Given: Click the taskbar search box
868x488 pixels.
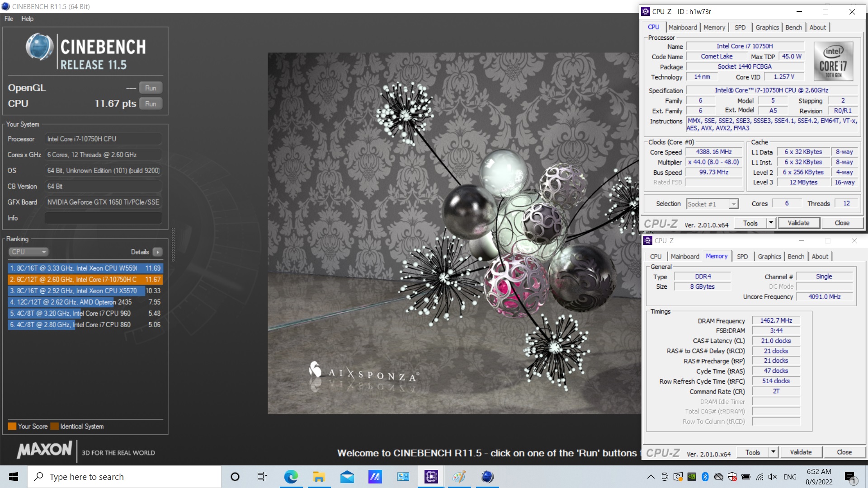Looking at the screenshot, I should click(x=124, y=477).
